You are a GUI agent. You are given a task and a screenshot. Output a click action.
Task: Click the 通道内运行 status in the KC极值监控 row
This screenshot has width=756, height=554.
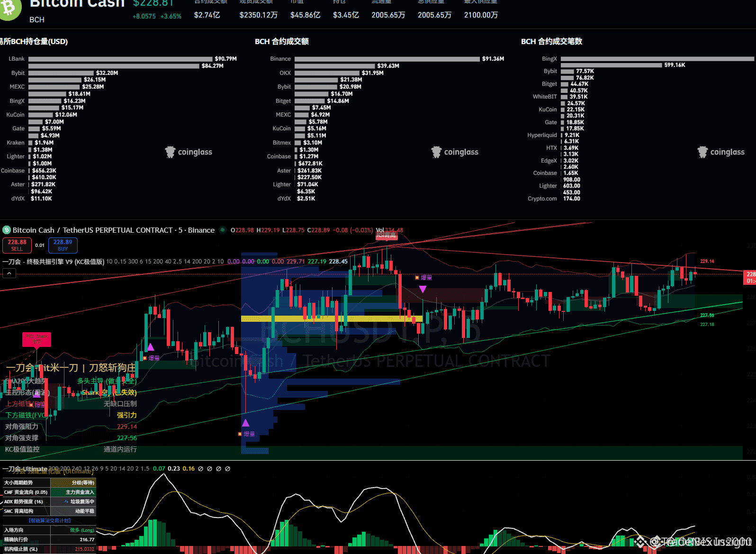coord(120,449)
